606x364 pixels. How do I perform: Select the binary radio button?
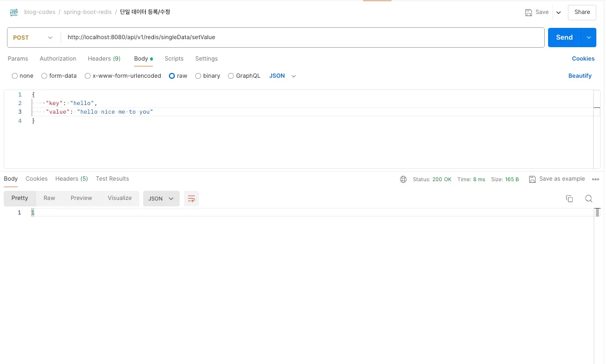[x=198, y=76]
